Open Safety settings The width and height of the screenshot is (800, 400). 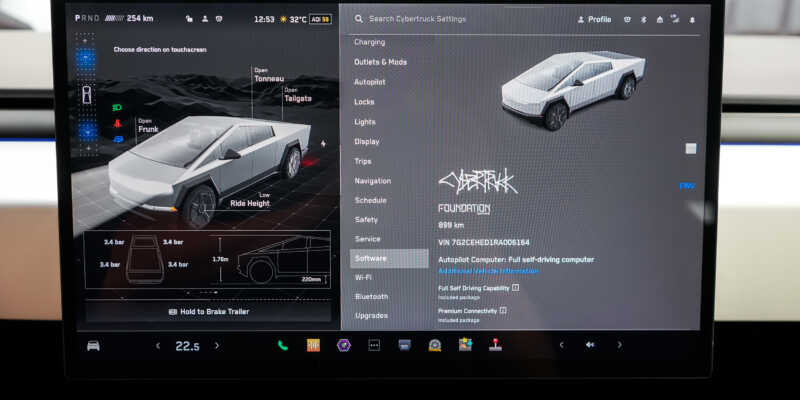pos(366,220)
